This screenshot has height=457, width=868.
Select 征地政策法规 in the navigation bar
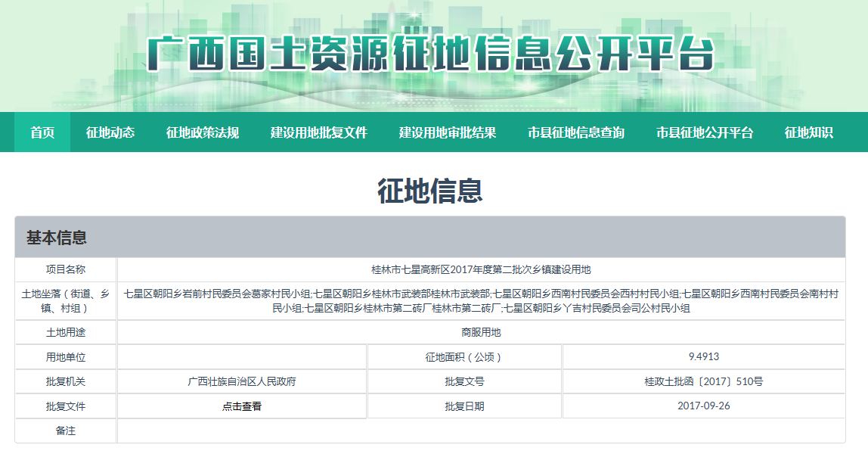click(203, 132)
